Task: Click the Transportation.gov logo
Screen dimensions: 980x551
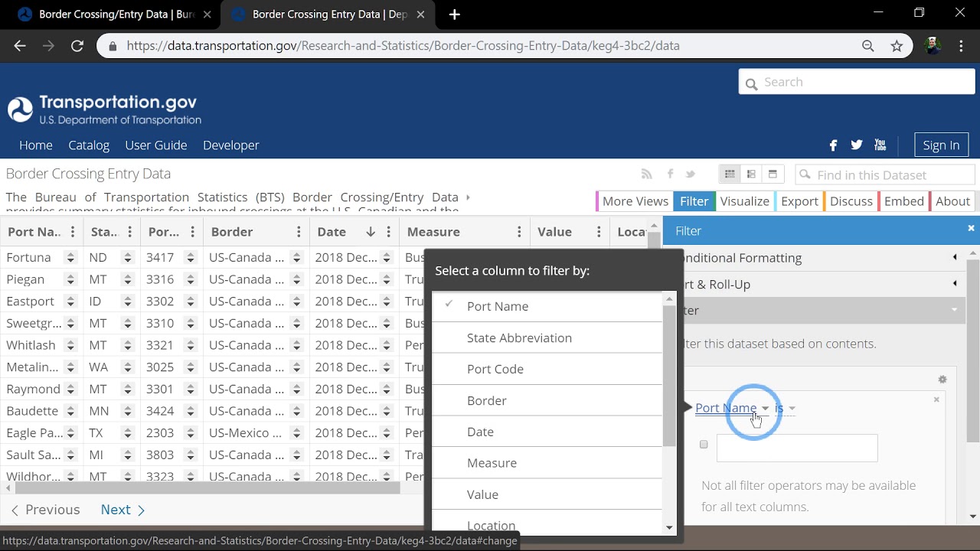Action: click(x=104, y=109)
